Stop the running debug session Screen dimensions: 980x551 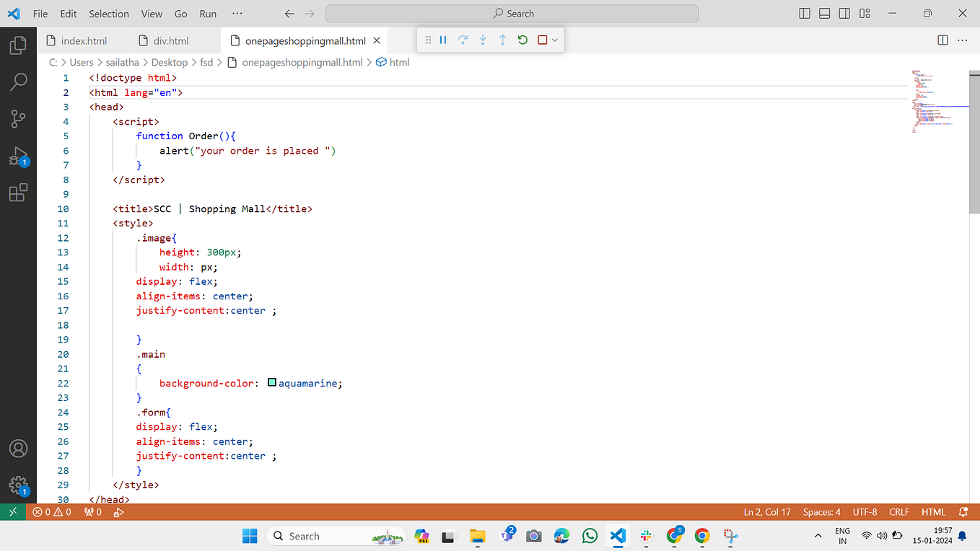(x=542, y=40)
